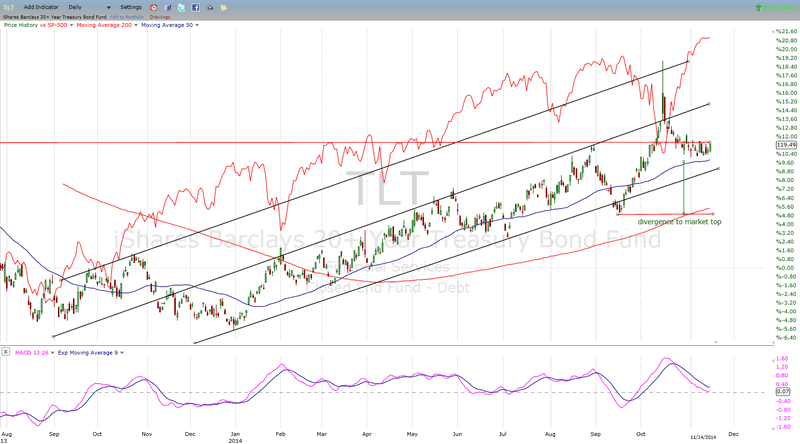Share the chart on Twitter
The image size is (800, 444).
point(182,8)
